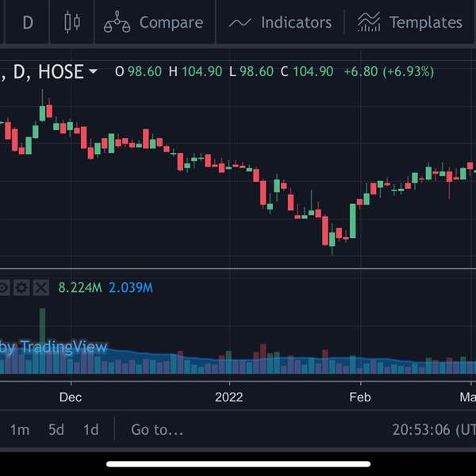Click the Indicators wavy line icon
The width and height of the screenshot is (476, 476).
pyautogui.click(x=240, y=22)
